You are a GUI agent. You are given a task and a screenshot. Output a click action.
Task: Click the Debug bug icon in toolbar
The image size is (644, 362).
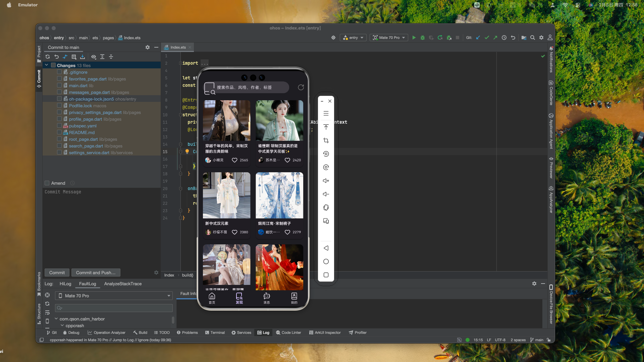pos(423,38)
